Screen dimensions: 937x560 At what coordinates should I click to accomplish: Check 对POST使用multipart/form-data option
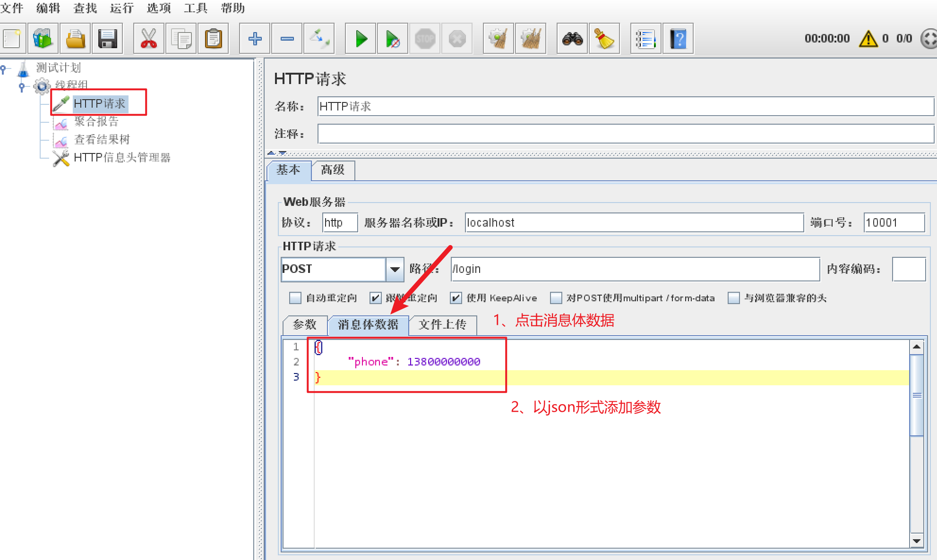pyautogui.click(x=556, y=298)
